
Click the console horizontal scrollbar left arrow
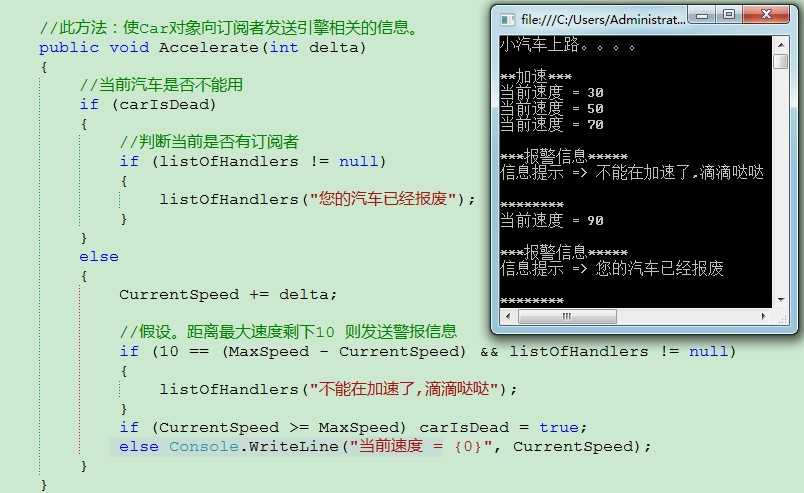coord(508,316)
